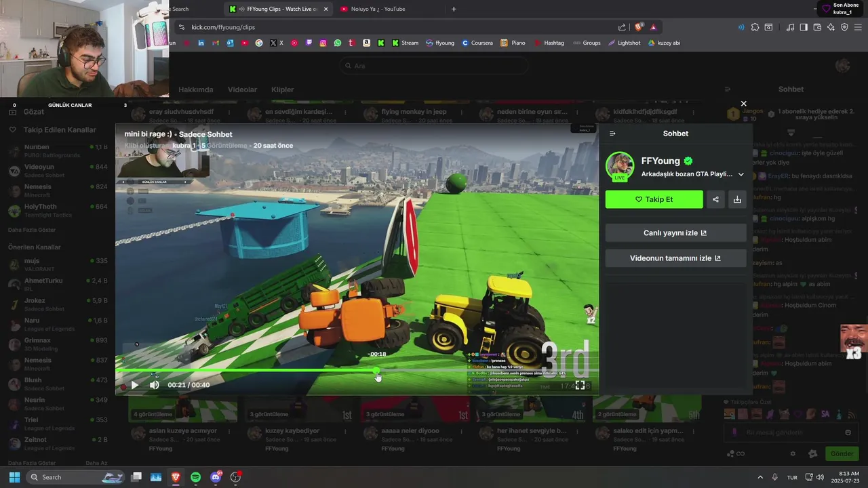Follow the channel with Takip Et
This screenshot has width=868, height=488.
tap(654, 199)
